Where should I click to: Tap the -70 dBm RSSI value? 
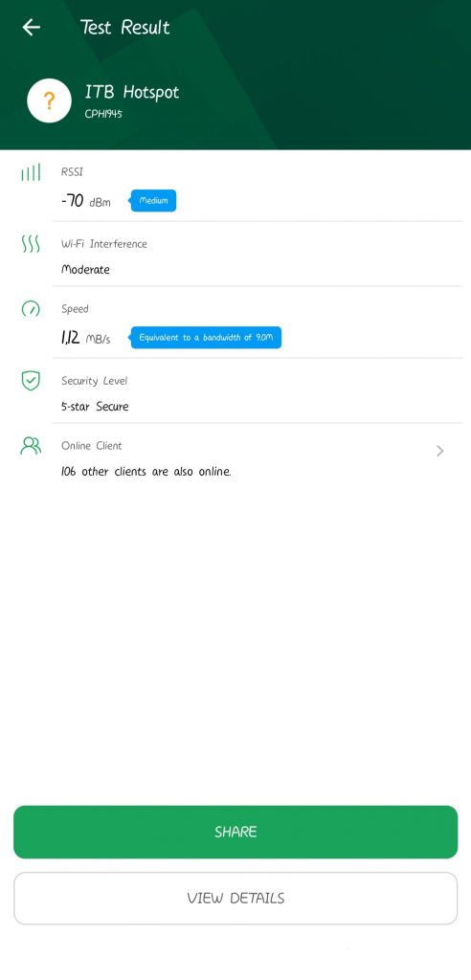click(x=86, y=201)
